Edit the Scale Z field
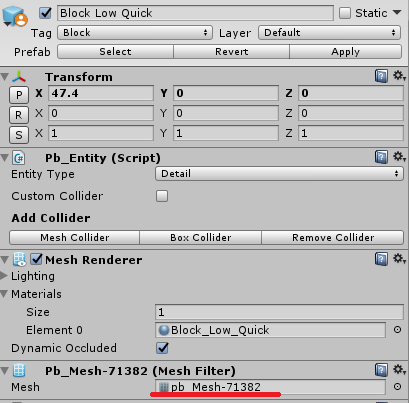The width and height of the screenshot is (409, 403). tap(351, 133)
